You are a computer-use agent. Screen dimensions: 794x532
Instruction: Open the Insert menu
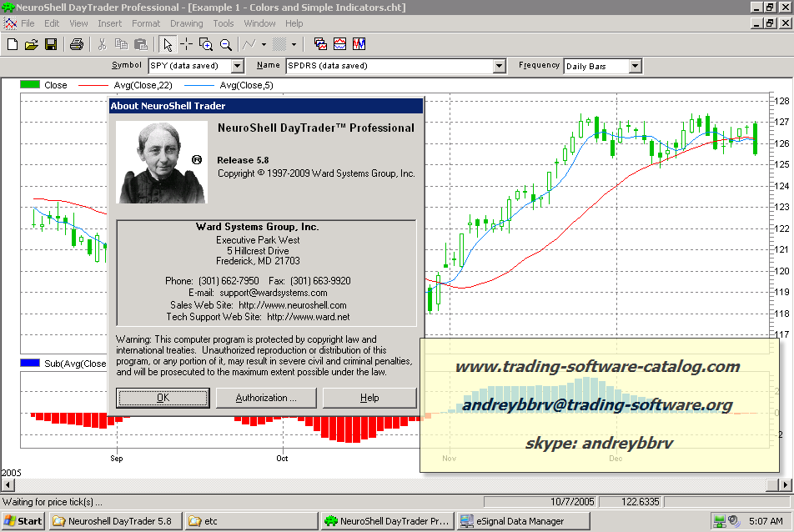(x=109, y=23)
